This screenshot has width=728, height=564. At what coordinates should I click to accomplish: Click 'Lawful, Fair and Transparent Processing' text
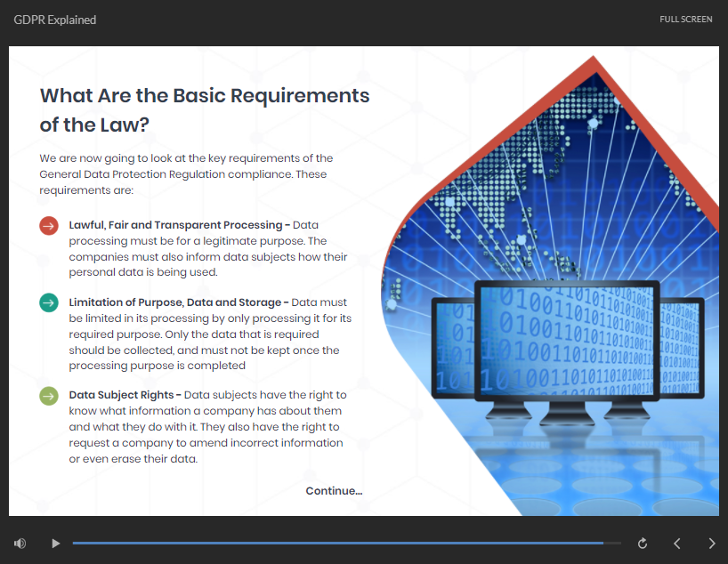(x=175, y=225)
